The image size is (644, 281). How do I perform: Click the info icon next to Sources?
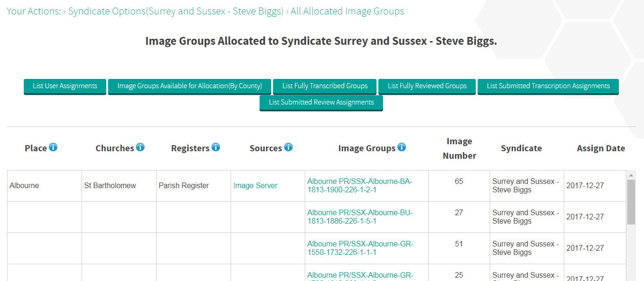point(288,148)
